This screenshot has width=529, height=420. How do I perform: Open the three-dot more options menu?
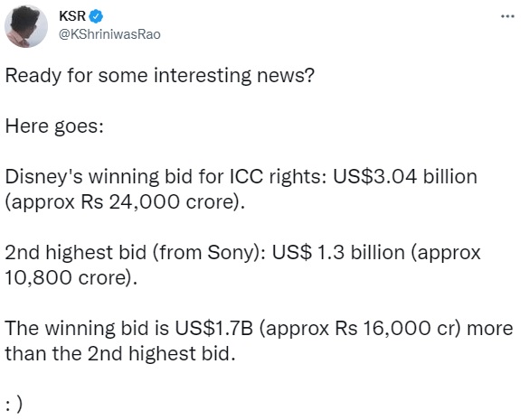point(507,16)
